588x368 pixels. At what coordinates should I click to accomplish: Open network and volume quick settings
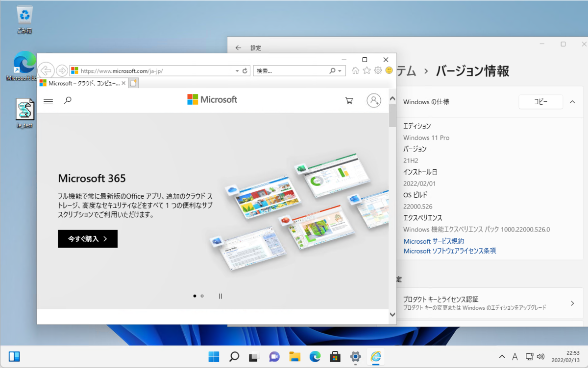pyautogui.click(x=535, y=357)
